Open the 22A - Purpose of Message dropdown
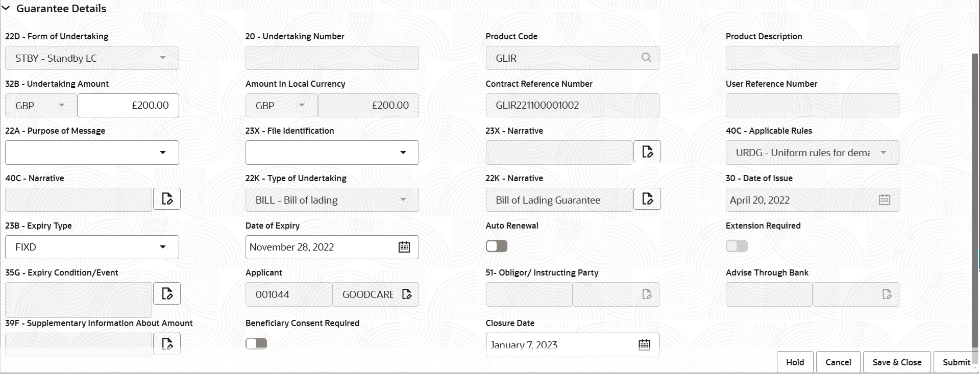Viewport: 980px width, 374px height. [x=92, y=153]
